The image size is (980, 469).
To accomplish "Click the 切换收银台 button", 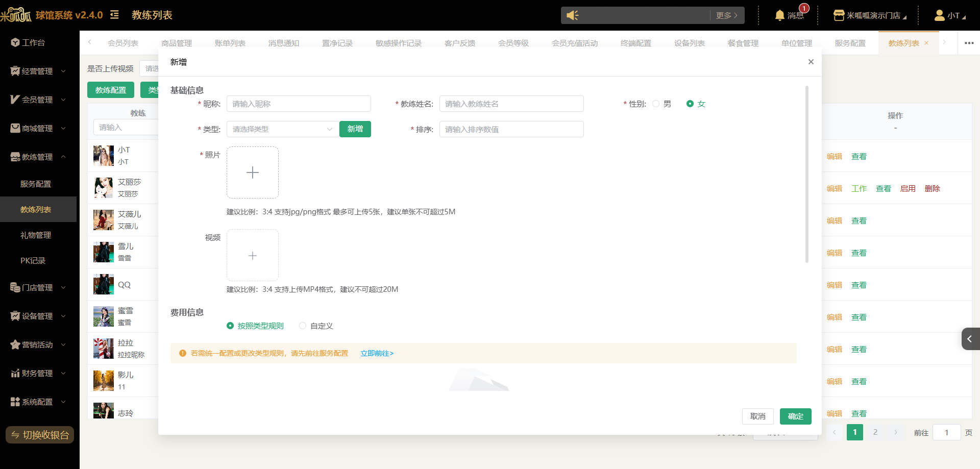I will 40,435.
